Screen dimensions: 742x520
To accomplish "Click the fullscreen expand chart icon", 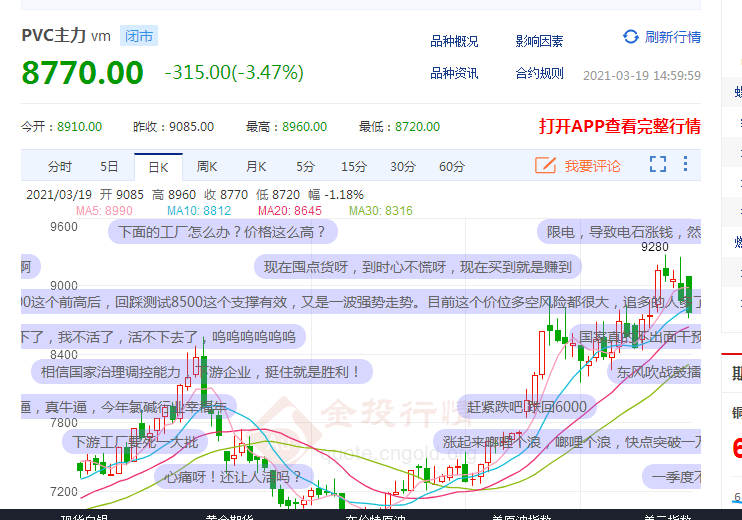I will click(x=658, y=164).
